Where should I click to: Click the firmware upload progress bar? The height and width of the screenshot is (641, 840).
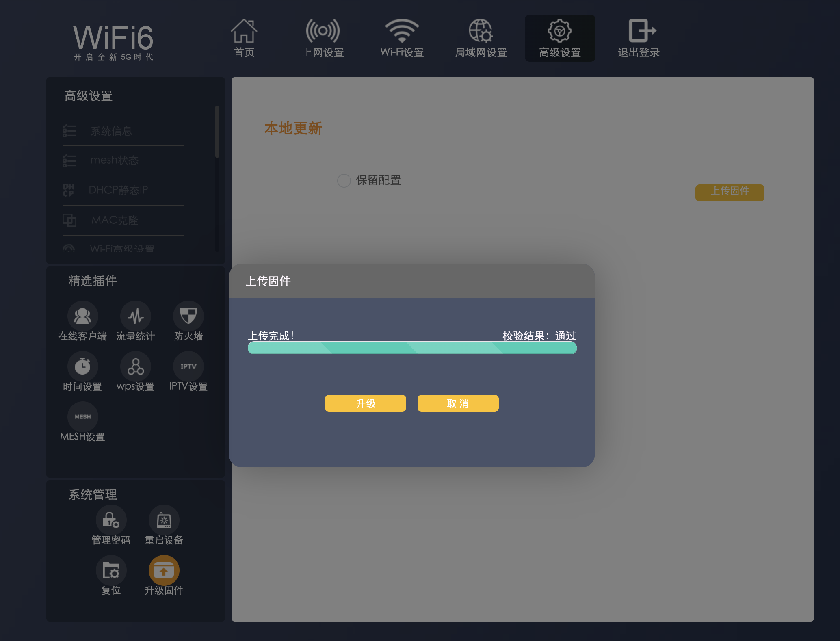pos(412,348)
